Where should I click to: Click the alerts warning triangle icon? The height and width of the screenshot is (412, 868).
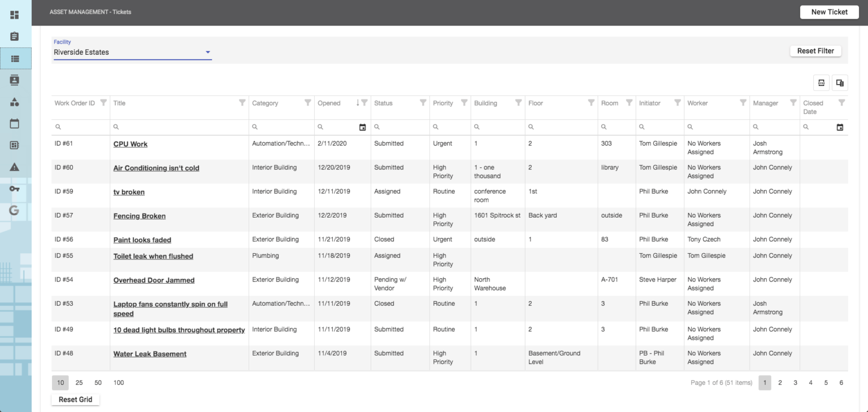click(x=14, y=167)
